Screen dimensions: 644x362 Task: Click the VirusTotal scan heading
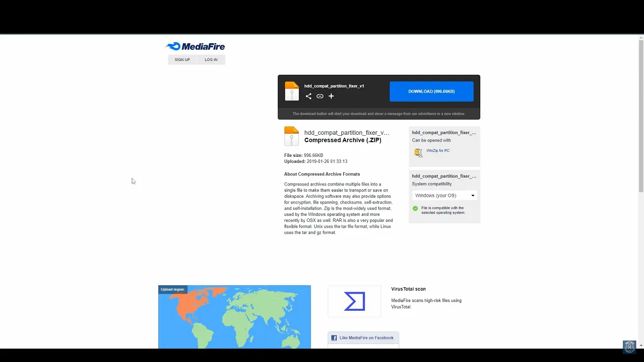click(x=408, y=289)
